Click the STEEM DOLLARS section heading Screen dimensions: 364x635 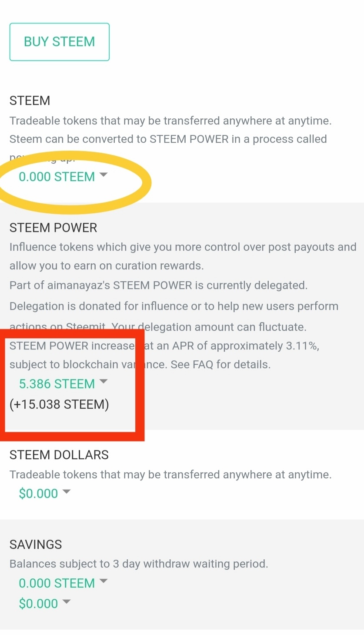[59, 455]
